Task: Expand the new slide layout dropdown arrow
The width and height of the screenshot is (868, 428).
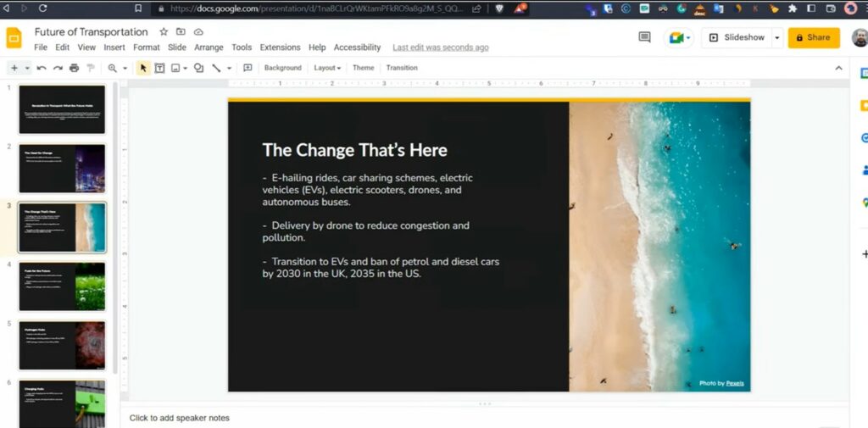Action: (x=27, y=69)
